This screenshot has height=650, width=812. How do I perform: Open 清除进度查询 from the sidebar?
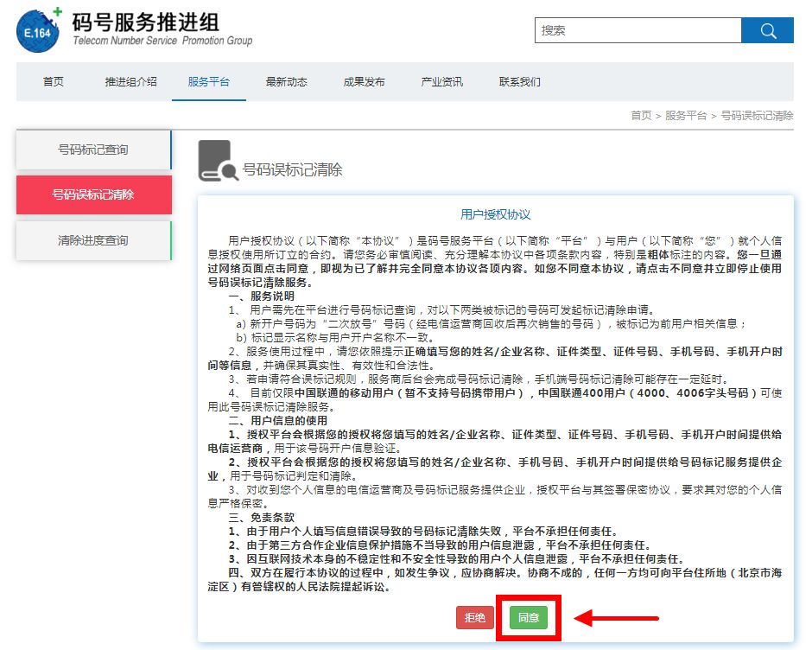[92, 239]
